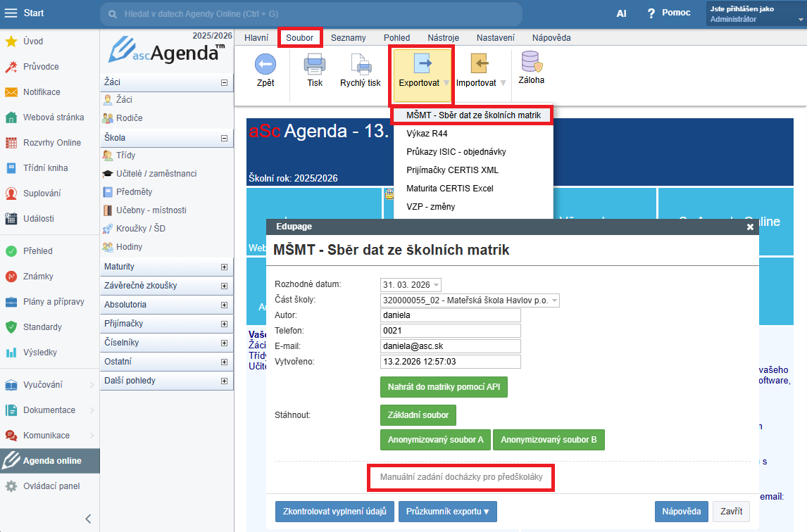Click the Základní soubor download button
The height and width of the screenshot is (532, 807).
pyautogui.click(x=418, y=415)
